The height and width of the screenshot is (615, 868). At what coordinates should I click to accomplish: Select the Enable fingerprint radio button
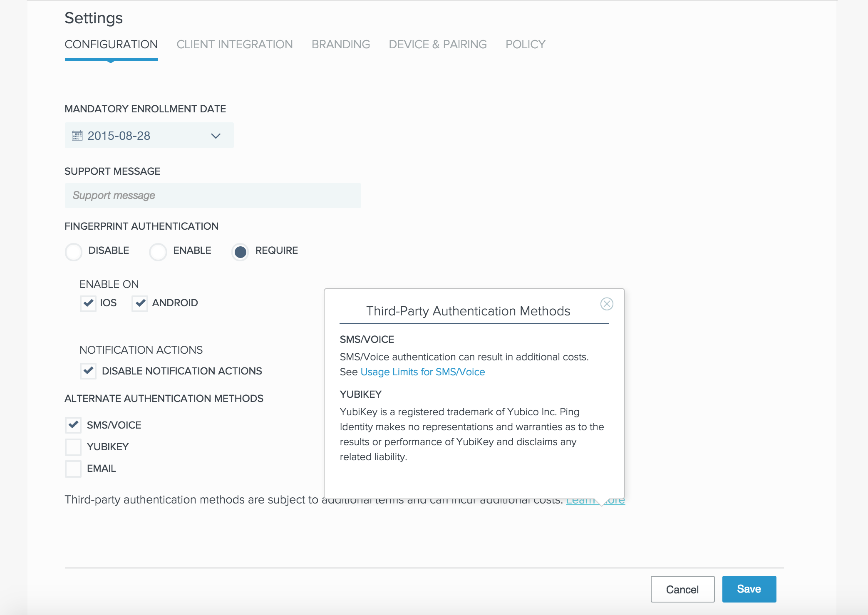[x=158, y=252]
